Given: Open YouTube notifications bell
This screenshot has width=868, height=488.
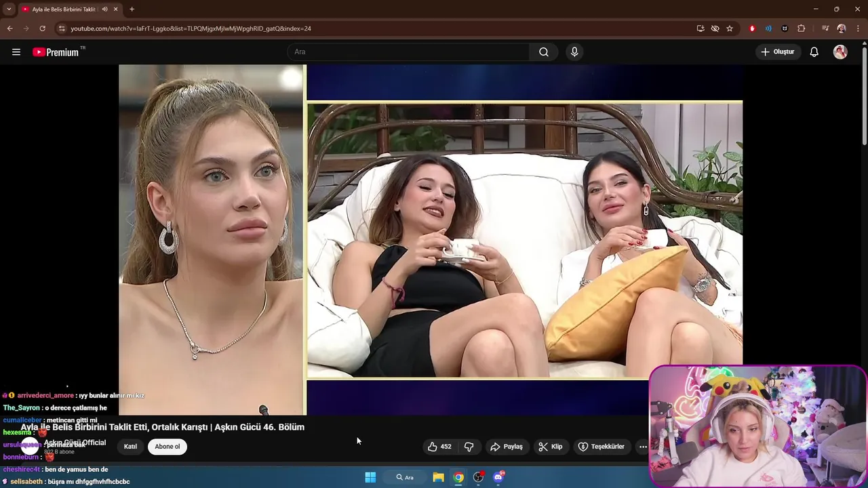Looking at the screenshot, I should (814, 52).
